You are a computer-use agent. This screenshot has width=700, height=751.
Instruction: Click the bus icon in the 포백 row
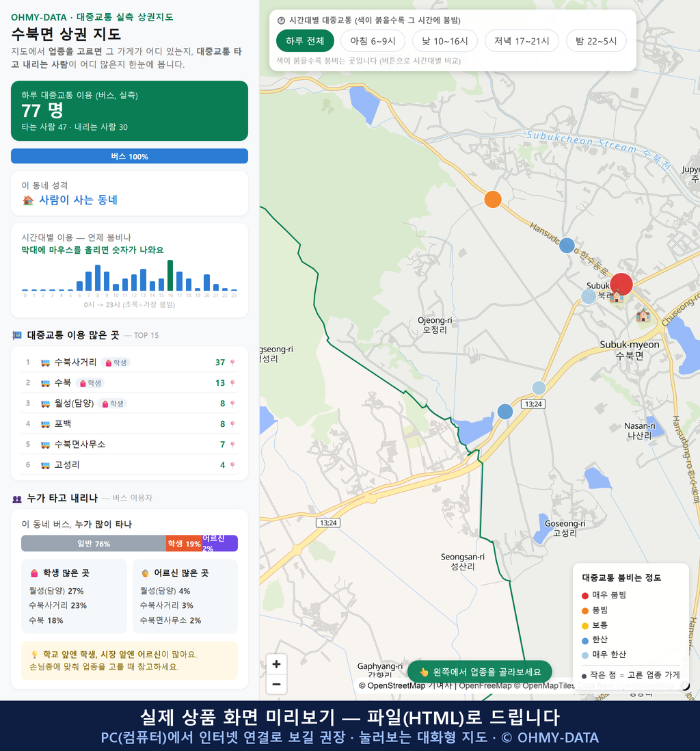tap(46, 424)
